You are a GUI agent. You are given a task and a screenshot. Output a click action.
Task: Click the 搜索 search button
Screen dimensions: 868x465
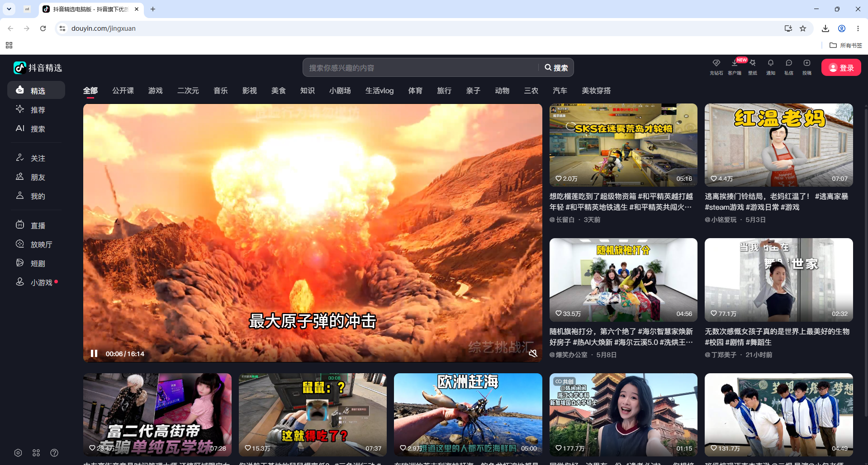pyautogui.click(x=556, y=68)
